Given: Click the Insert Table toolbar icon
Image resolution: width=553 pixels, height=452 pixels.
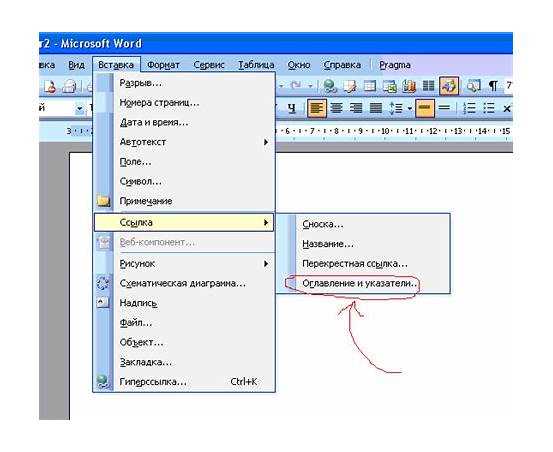Looking at the screenshot, I should coord(370,86).
